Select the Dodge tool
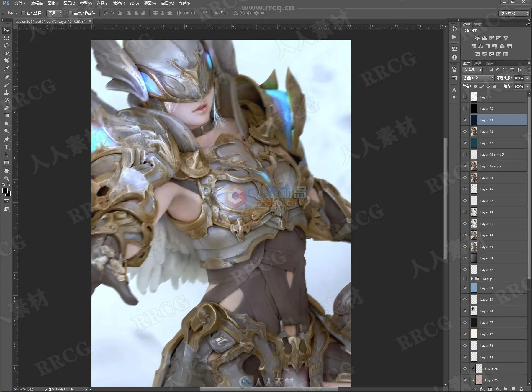This screenshot has height=392, width=532. (x=6, y=131)
